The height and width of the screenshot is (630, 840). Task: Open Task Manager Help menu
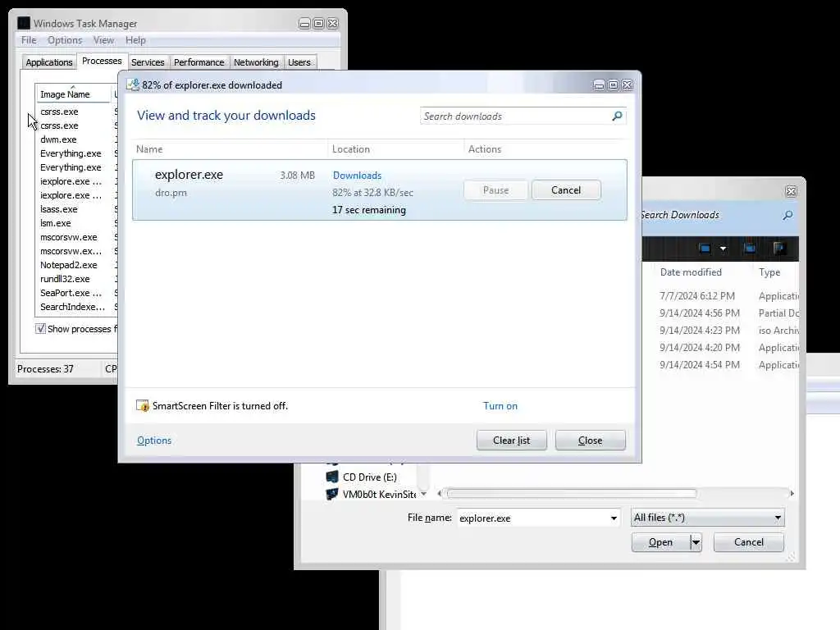pos(135,40)
